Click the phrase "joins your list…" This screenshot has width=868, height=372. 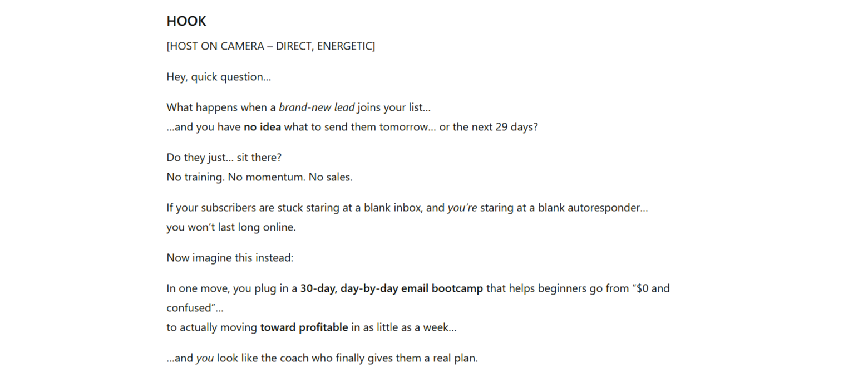click(x=394, y=107)
